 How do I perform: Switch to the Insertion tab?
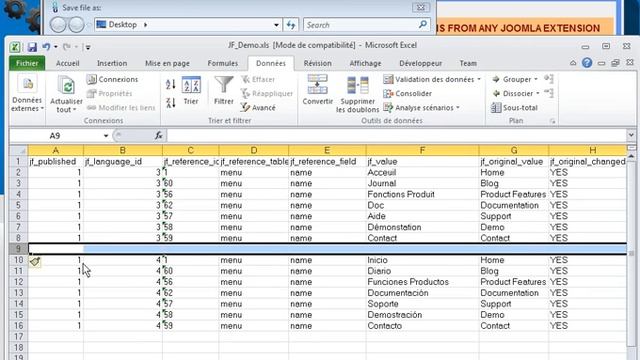(x=112, y=63)
